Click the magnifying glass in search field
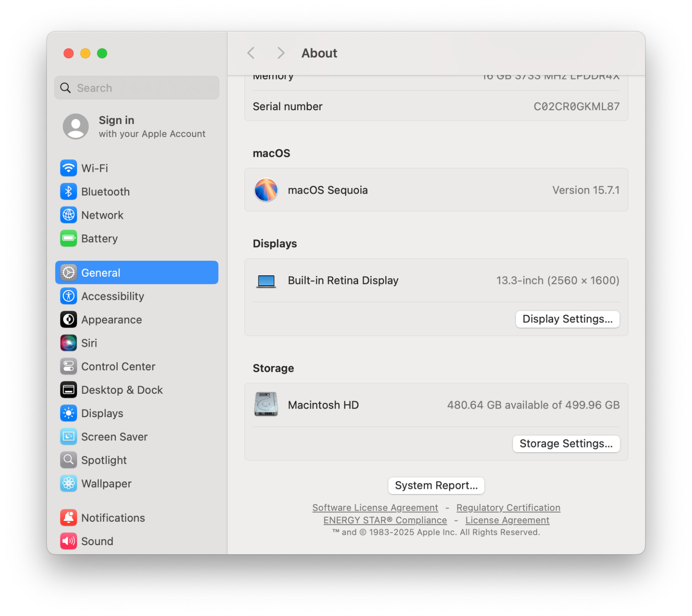The height and width of the screenshot is (616, 692). 65,88
